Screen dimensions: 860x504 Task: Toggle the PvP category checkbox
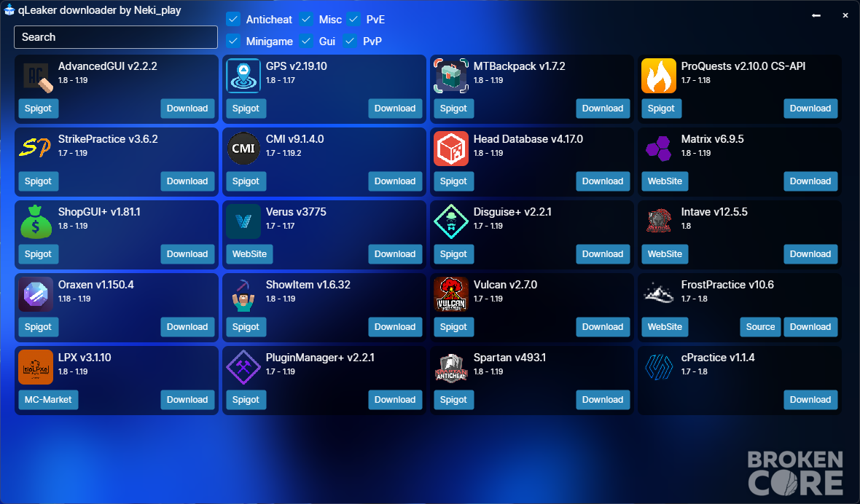pyautogui.click(x=350, y=41)
